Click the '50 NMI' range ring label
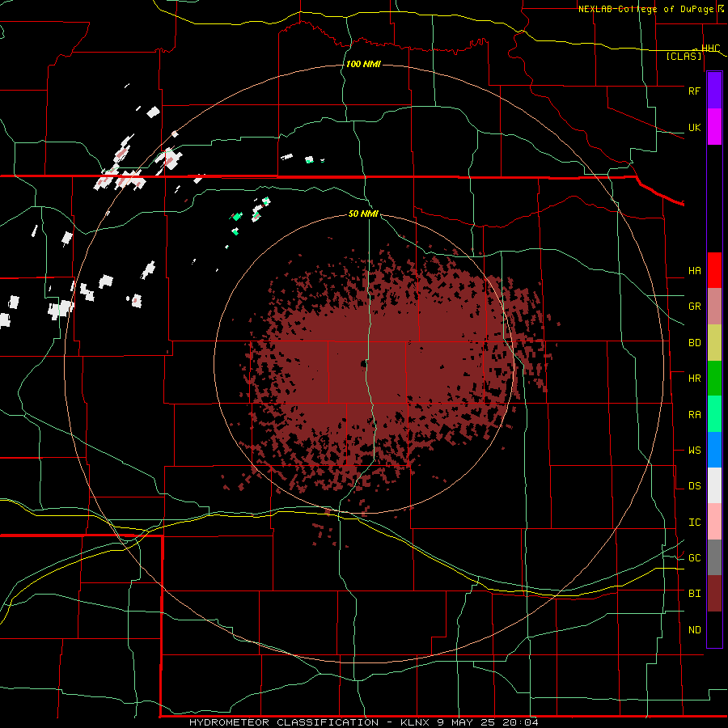The height and width of the screenshot is (728, 728). coord(363,214)
